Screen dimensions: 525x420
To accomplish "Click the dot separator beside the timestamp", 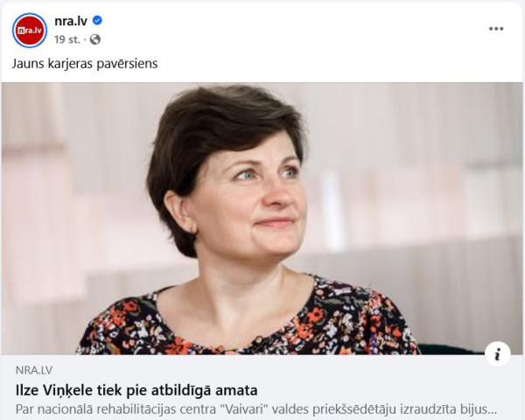I will (x=85, y=40).
